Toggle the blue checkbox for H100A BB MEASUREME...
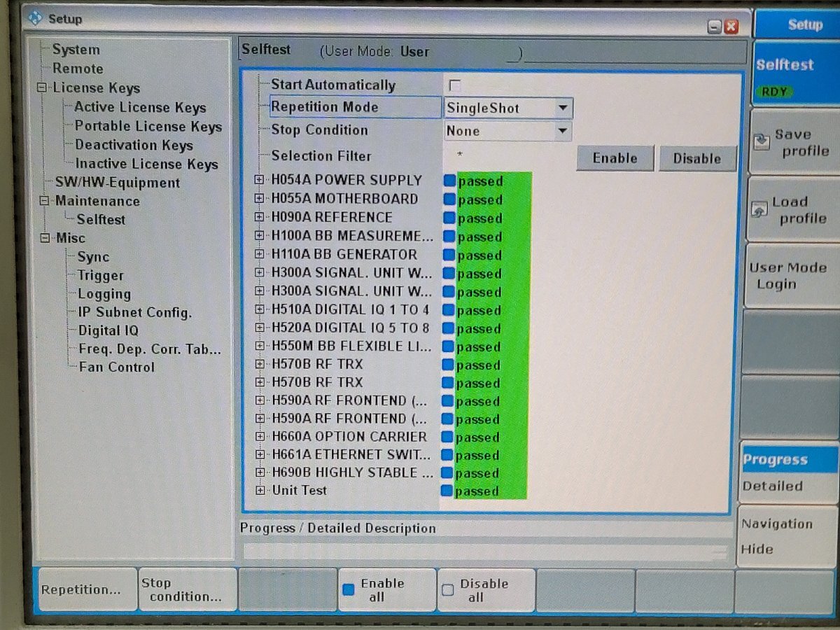The image size is (840, 630). click(449, 237)
